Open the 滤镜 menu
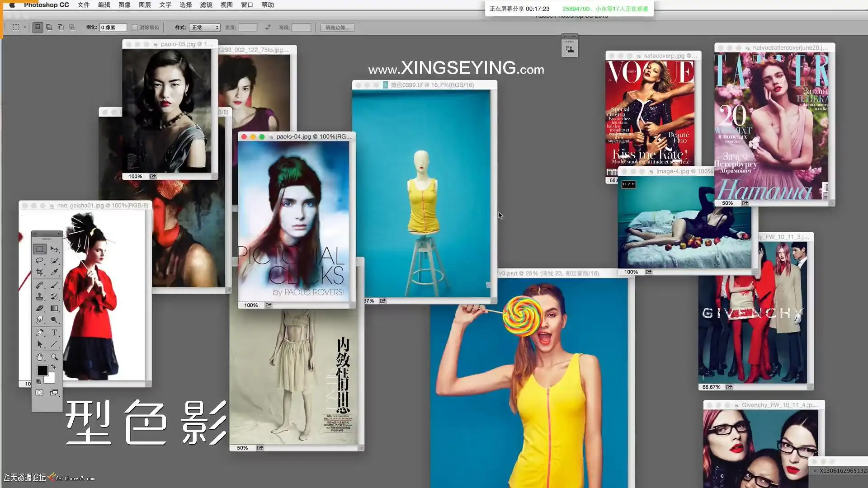The image size is (868, 488). click(x=206, y=5)
